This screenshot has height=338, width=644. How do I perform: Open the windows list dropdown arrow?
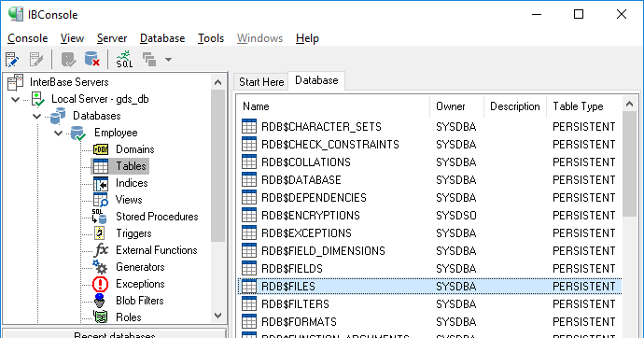(168, 60)
